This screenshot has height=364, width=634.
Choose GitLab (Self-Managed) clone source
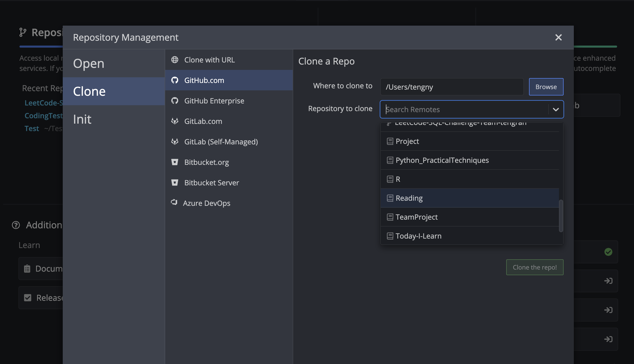(229, 142)
